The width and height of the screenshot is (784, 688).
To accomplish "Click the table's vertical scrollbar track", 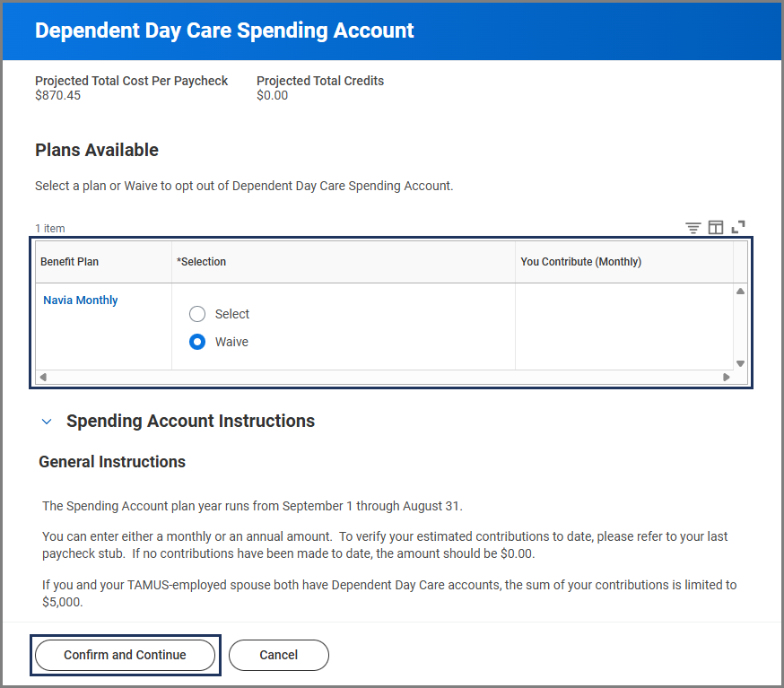I will tap(740, 327).
